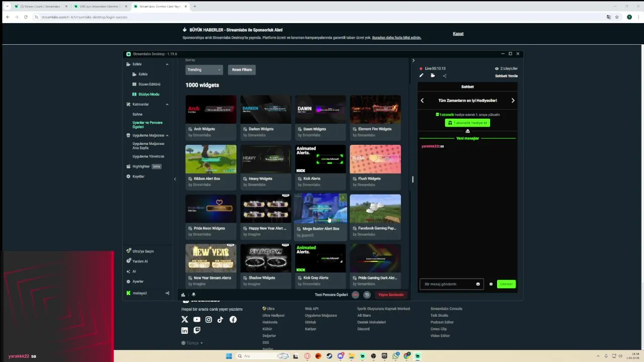Viewport: 644px width, 362px height.
Task: Click the TikTok icon in the footer
Action: (x=220, y=319)
